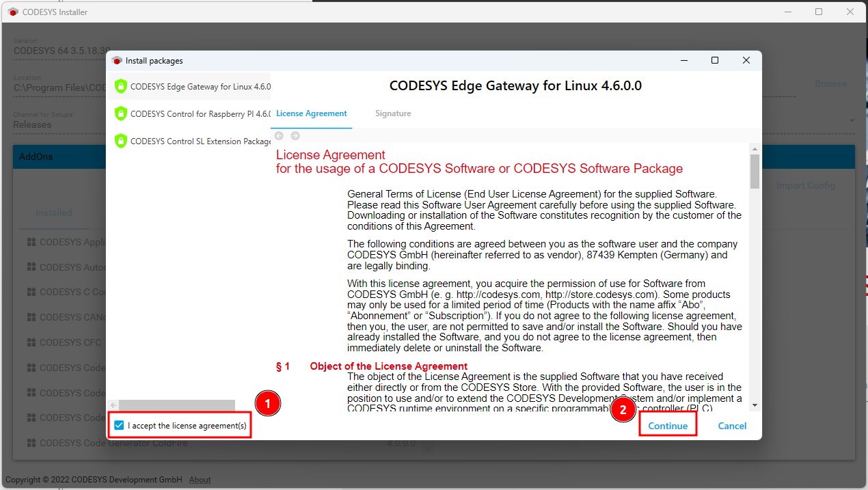Click the license text scroll-up arrow

click(x=755, y=149)
